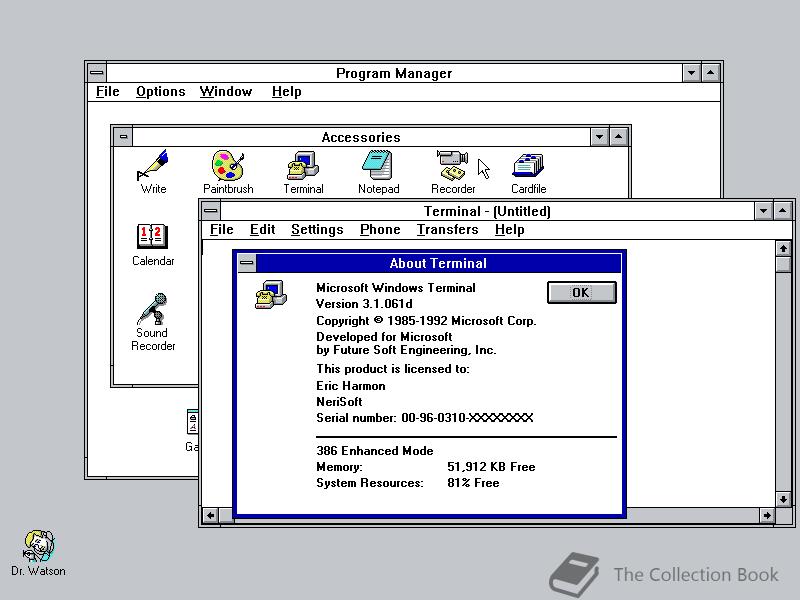The image size is (800, 600).
Task: Minimize the Accessories group window
Action: (x=599, y=137)
